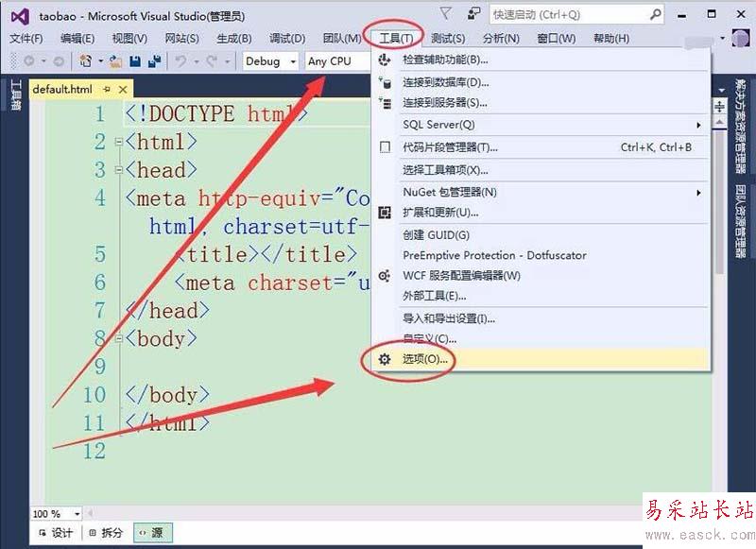Choose 导入和导出设置(I)... menu entry
756x549 pixels.
point(540,318)
